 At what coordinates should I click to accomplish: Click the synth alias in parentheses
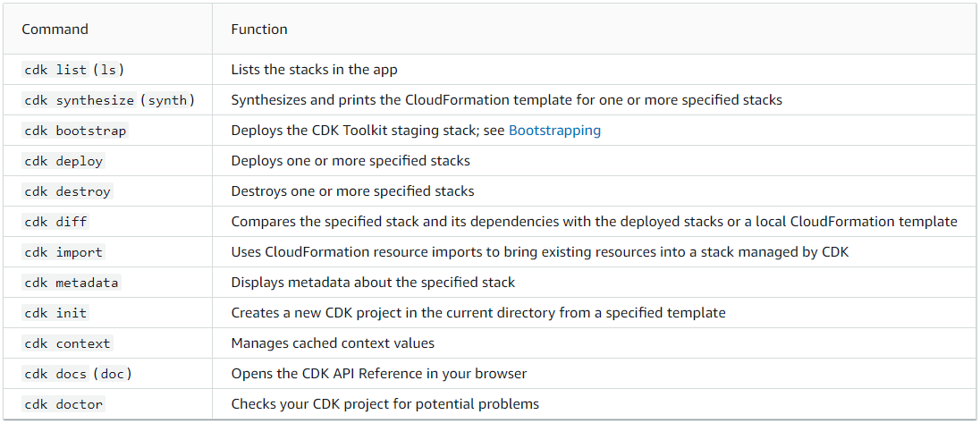(167, 100)
